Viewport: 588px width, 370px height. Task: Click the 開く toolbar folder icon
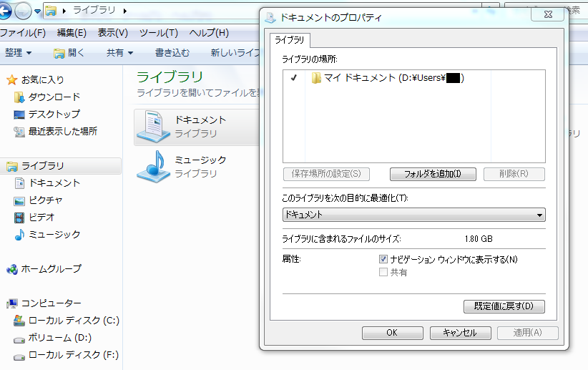click(59, 54)
